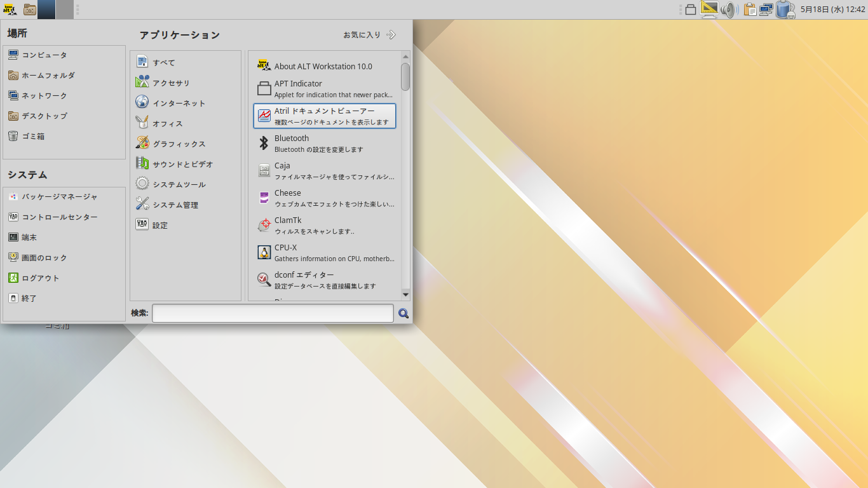868x488 pixels.
Task: Launch APT Indicator application
Action: point(325,89)
